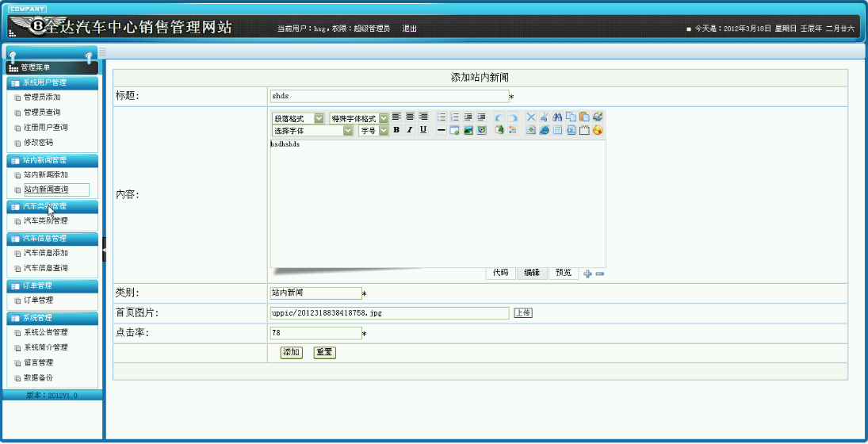Screen dimensions: 868x444
Task: Open 留言管理 menu item
Action: [x=38, y=362]
